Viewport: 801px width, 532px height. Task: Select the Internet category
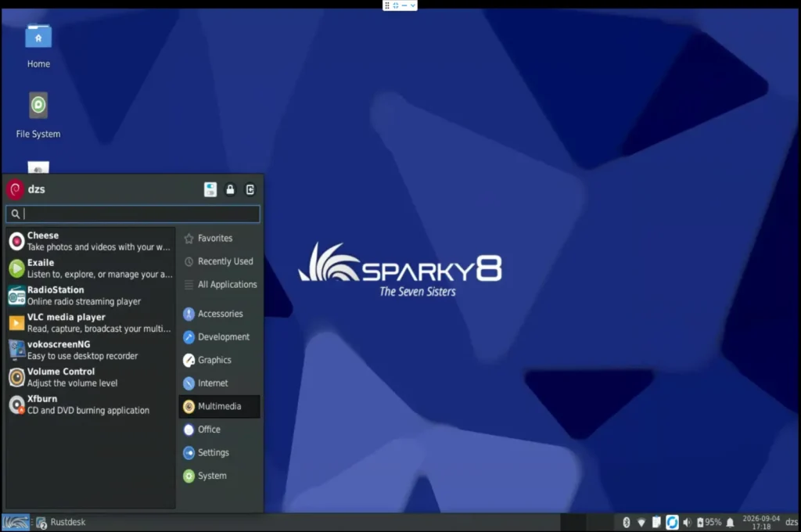click(219, 383)
